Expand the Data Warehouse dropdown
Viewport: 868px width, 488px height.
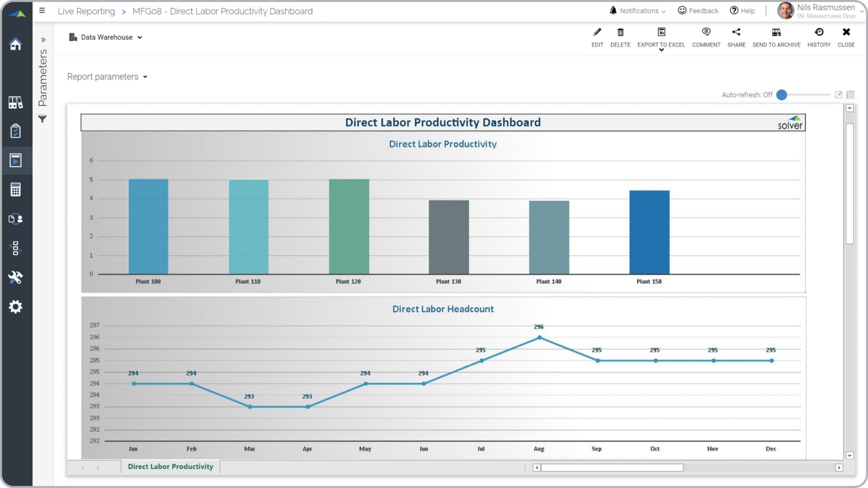[106, 37]
